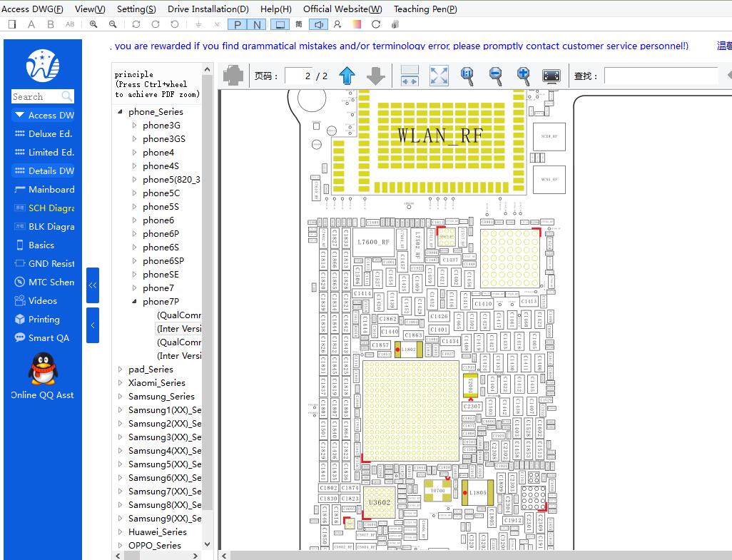Click the PDF zoom in magnifier (plus)
The height and width of the screenshot is (560, 732).
pos(523,76)
